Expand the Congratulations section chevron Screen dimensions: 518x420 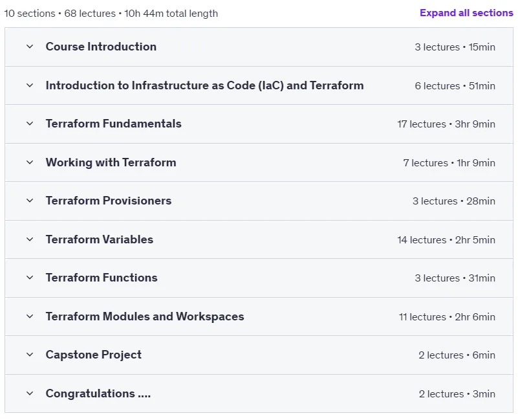pyautogui.click(x=30, y=393)
